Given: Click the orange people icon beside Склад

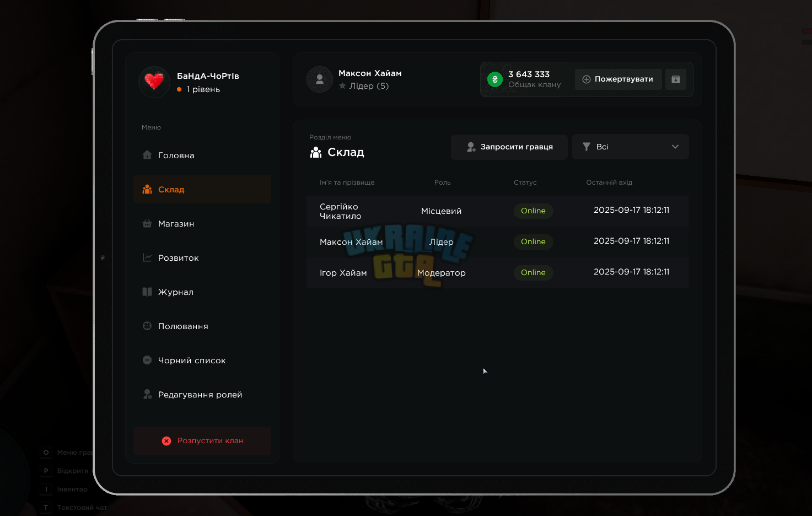Looking at the screenshot, I should 147,189.
